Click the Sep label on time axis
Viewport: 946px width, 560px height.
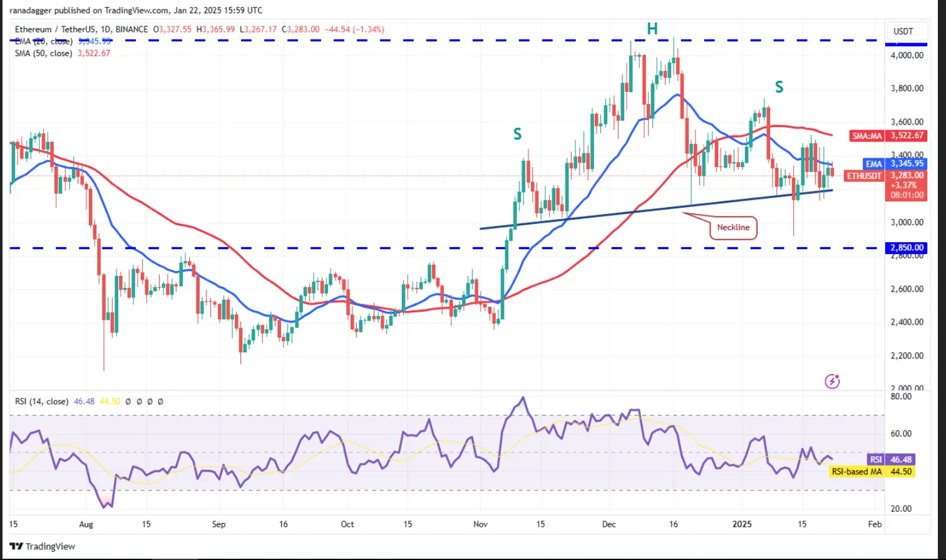pyautogui.click(x=219, y=524)
